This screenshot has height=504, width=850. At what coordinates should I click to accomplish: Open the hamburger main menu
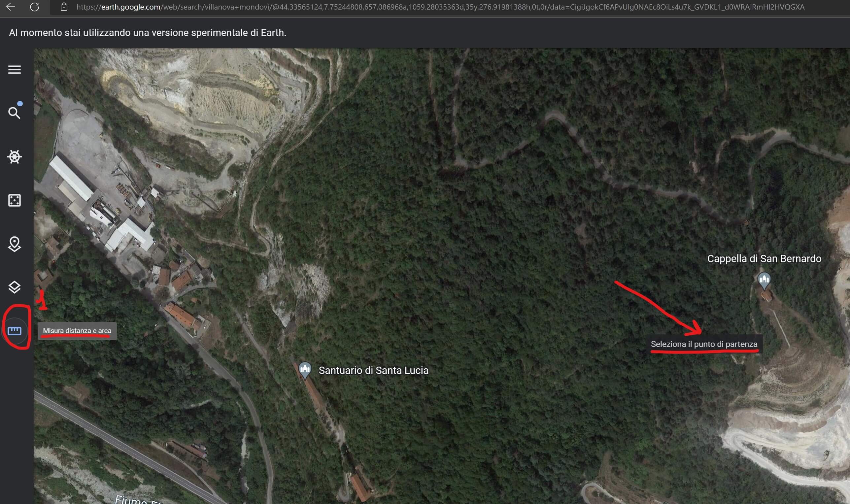[14, 70]
